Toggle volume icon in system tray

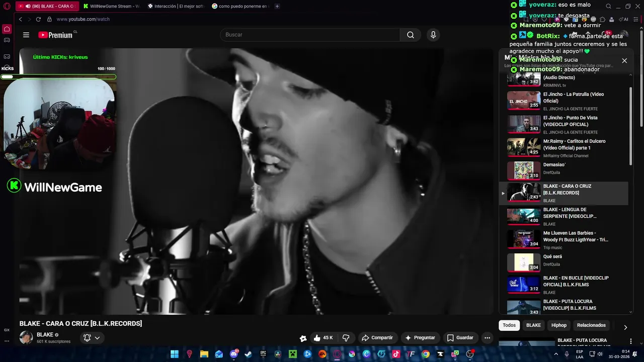coord(600,354)
